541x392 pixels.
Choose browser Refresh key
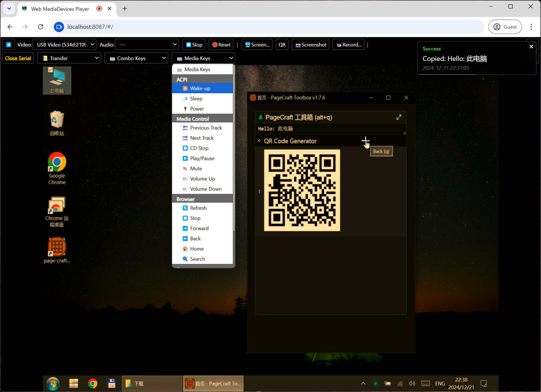pyautogui.click(x=202, y=208)
